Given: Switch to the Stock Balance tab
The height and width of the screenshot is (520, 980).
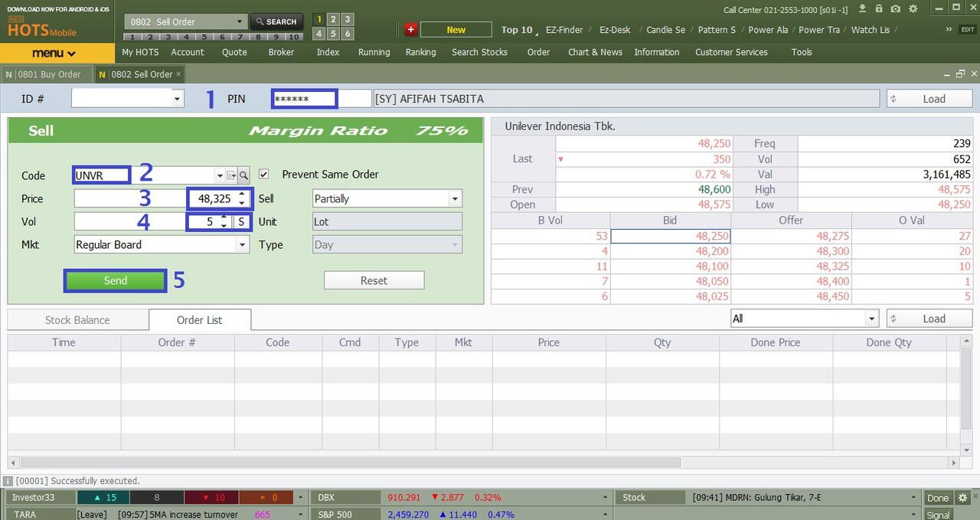Looking at the screenshot, I should (77, 320).
